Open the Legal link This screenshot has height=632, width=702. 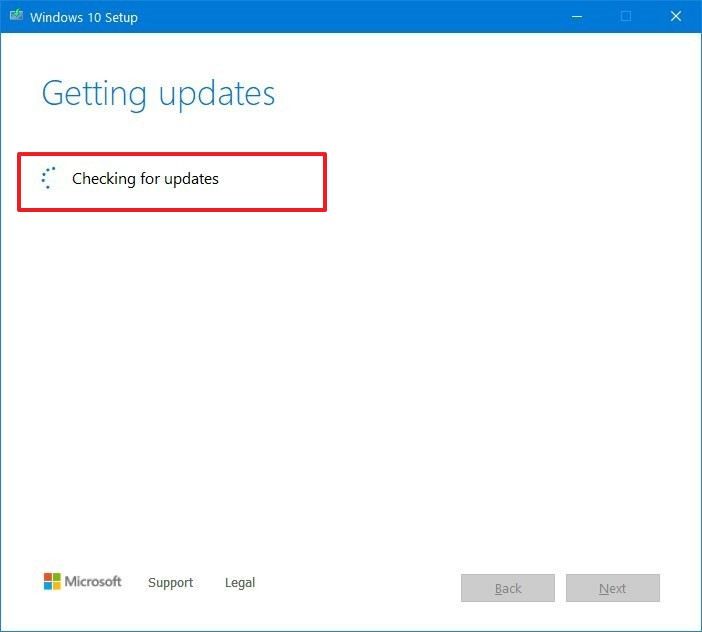coord(240,582)
